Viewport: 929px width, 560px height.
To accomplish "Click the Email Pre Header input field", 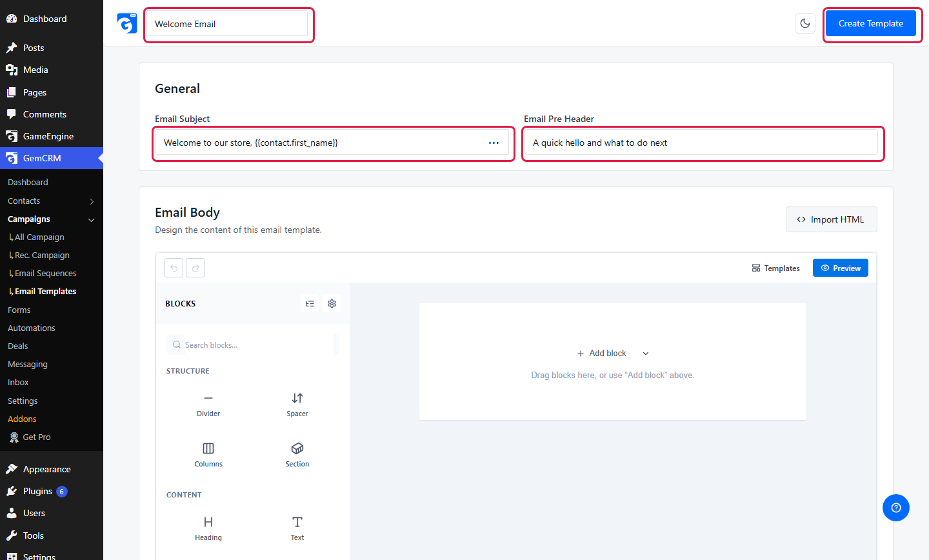I will (701, 143).
